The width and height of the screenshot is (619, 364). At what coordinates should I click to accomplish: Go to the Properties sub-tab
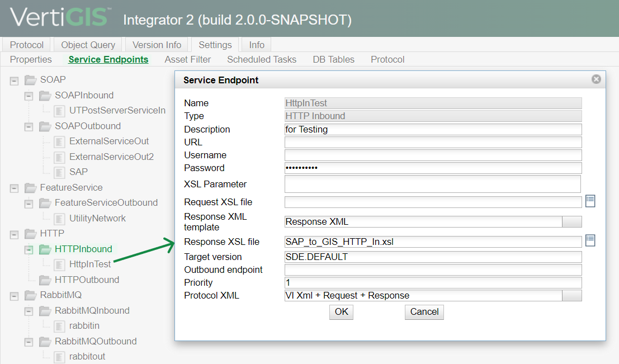pyautogui.click(x=31, y=59)
